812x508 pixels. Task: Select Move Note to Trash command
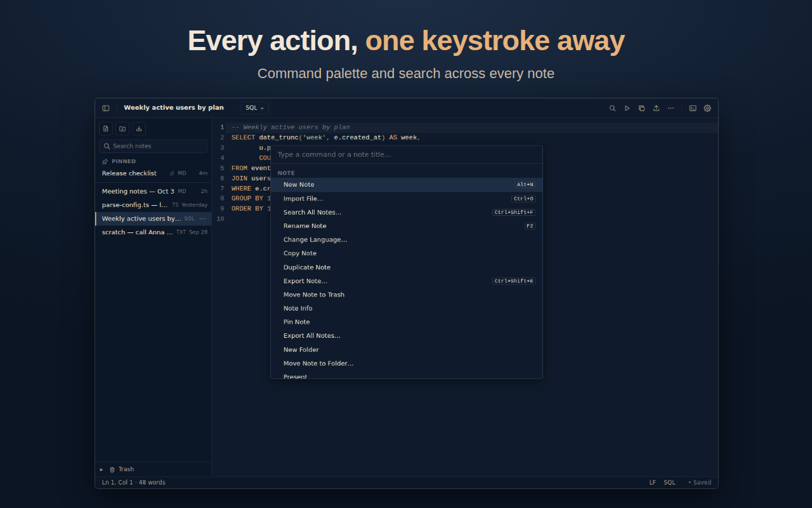tap(407, 295)
